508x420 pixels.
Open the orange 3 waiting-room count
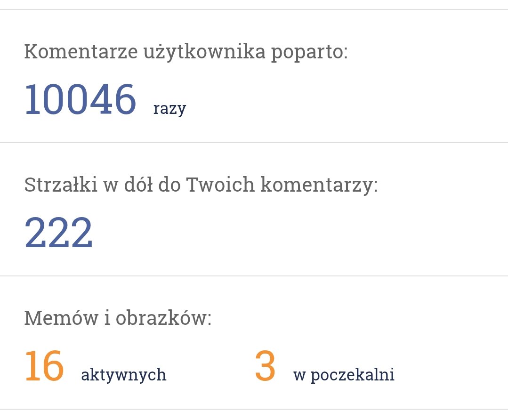tap(265, 366)
